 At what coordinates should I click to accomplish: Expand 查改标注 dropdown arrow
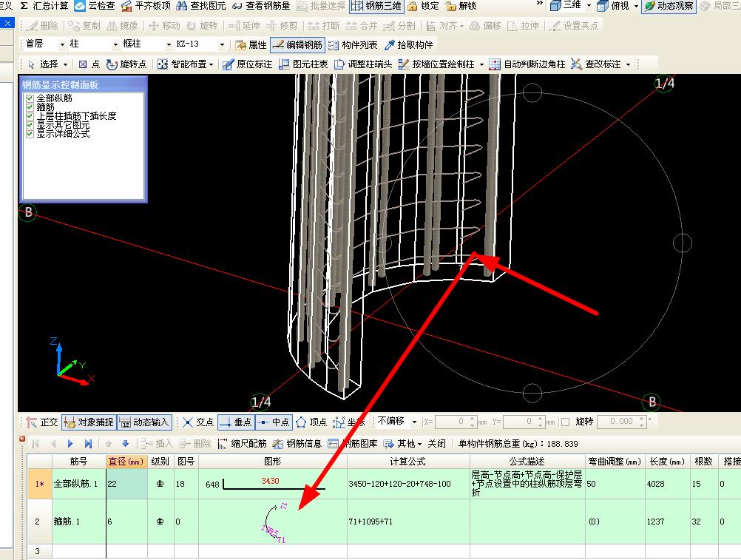click(x=629, y=64)
